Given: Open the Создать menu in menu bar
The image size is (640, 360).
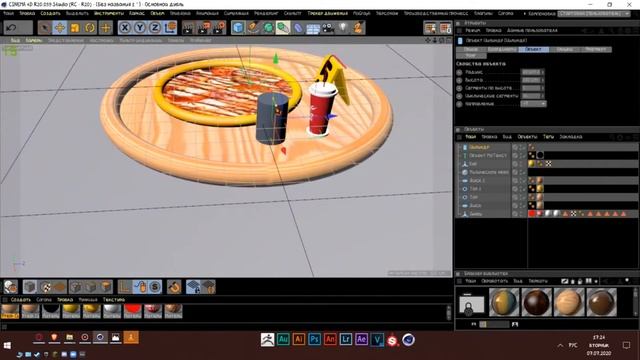Looking at the screenshot, I should pyautogui.click(x=50, y=13).
